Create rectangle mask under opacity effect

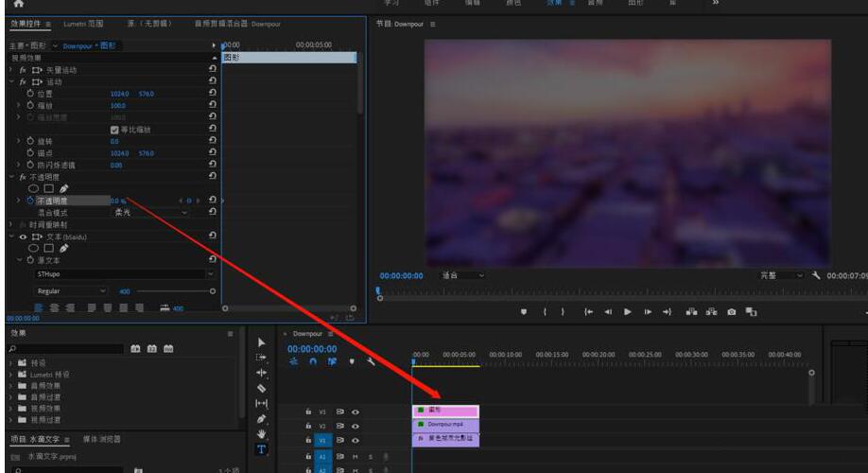click(x=49, y=189)
